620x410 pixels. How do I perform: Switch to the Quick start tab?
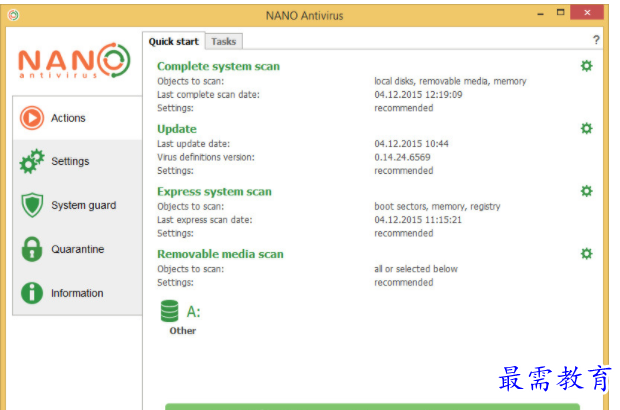[x=174, y=41]
